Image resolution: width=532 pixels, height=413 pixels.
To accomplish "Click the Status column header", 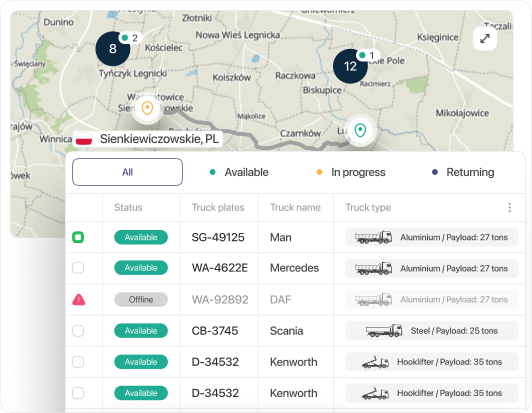I will click(128, 207).
